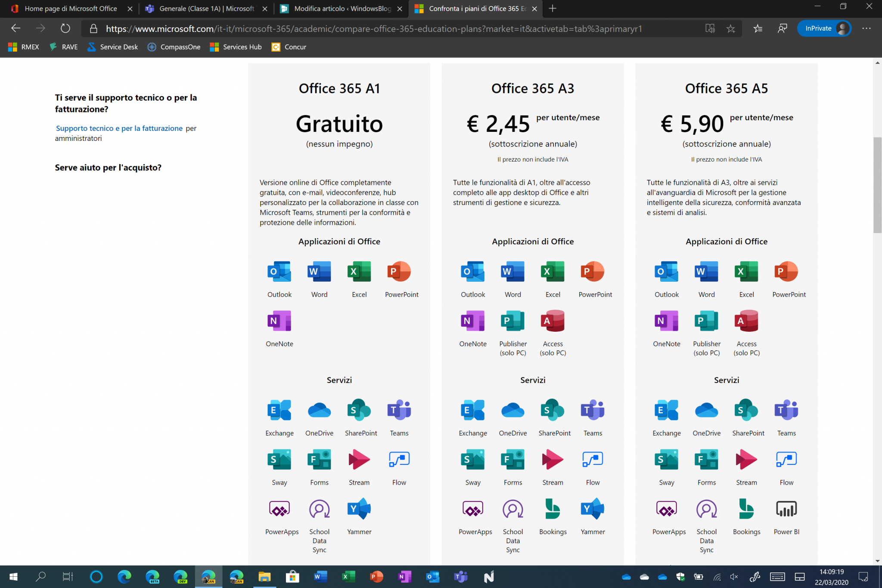Click the Stream icon in the A3 services

click(553, 459)
